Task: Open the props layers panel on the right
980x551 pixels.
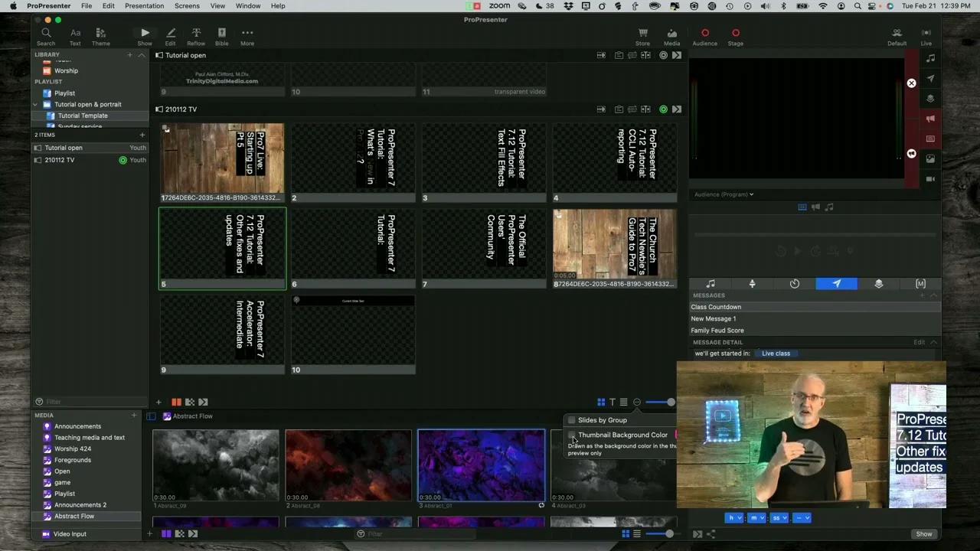Action: tap(878, 284)
